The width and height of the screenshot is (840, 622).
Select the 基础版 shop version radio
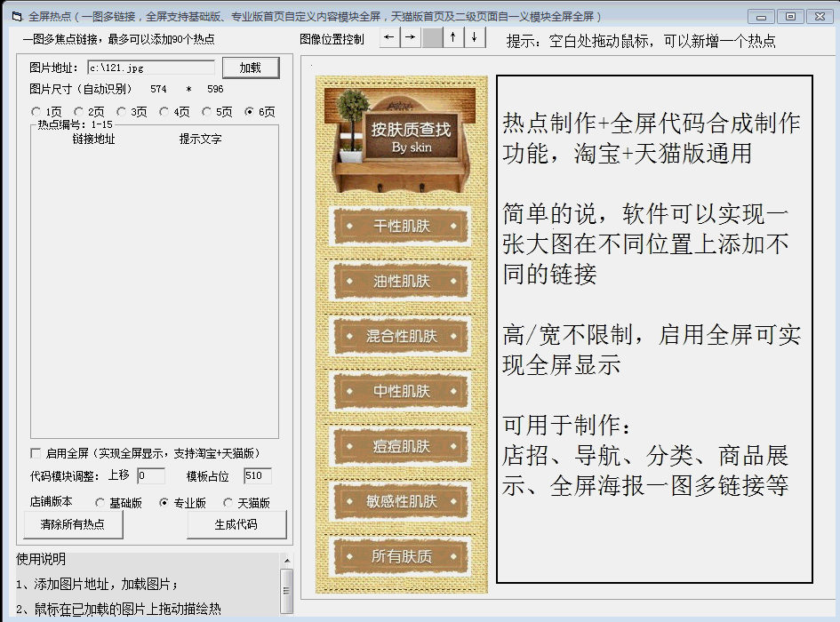[100, 503]
